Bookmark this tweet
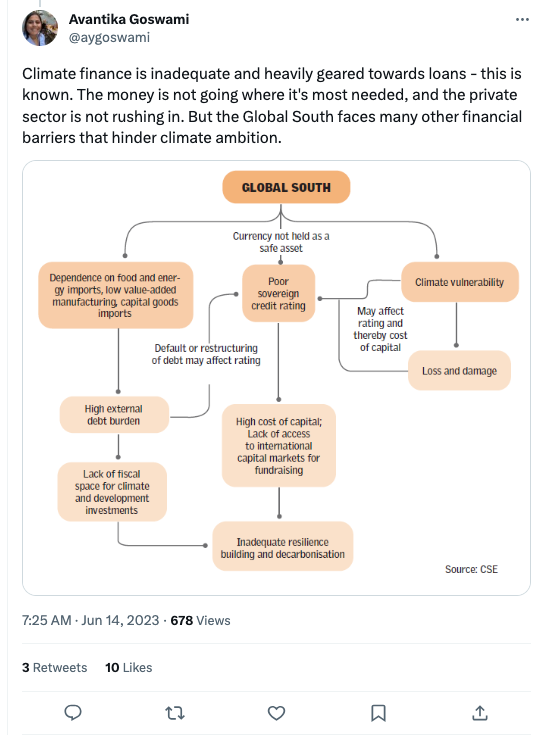Viewport: 538px width, 735px height. pyautogui.click(x=378, y=713)
